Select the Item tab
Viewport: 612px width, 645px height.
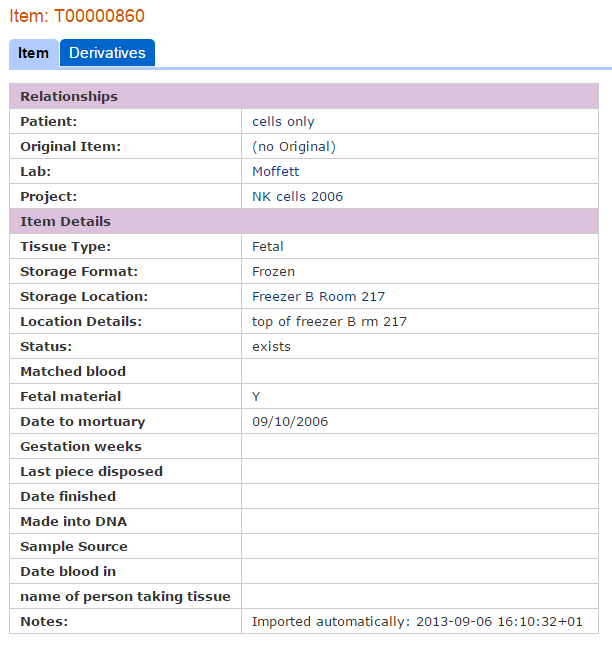pos(34,53)
